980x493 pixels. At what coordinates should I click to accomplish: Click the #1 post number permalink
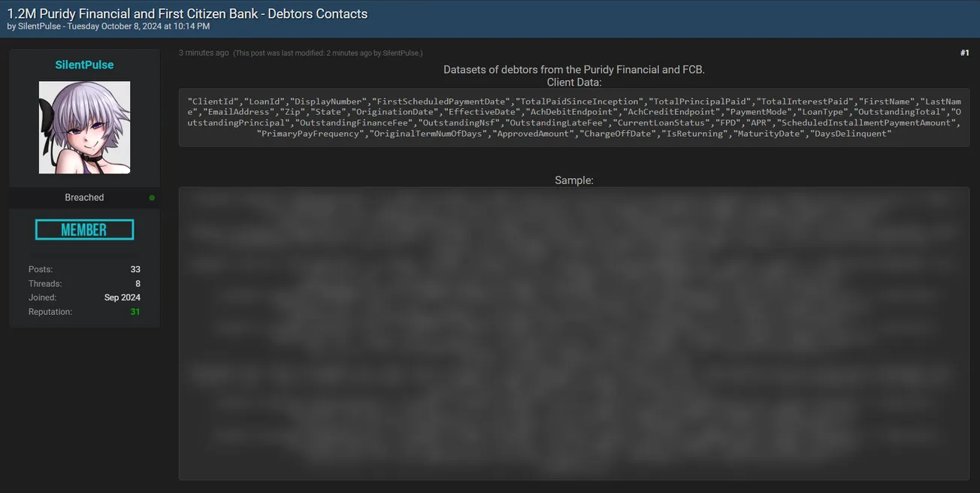(x=964, y=53)
